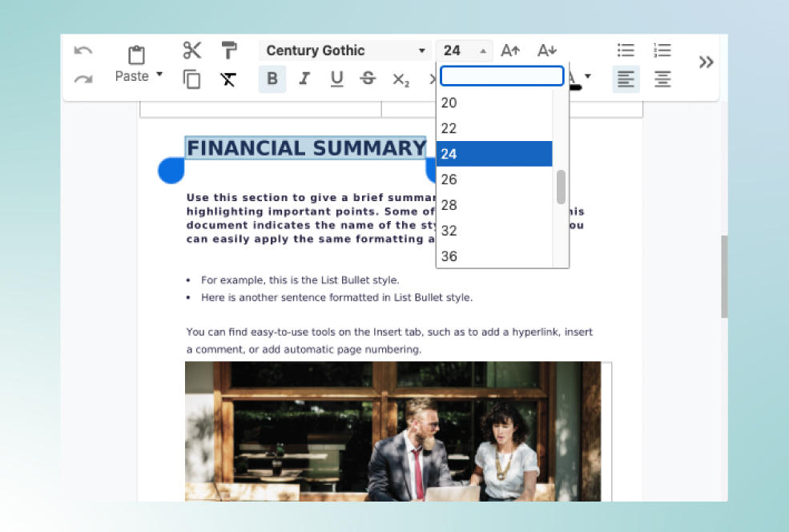The image size is (789, 532).
Task: Cut selection with the scissors icon
Action: click(x=192, y=50)
